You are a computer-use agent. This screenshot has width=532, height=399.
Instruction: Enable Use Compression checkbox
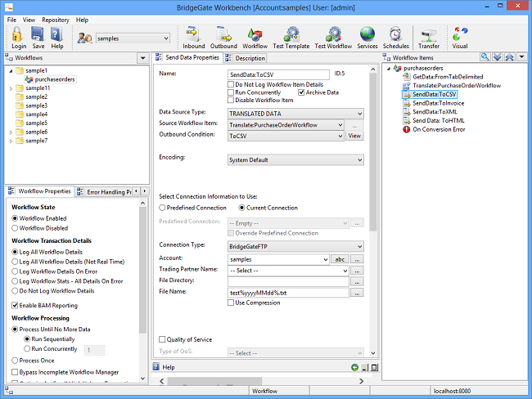231,303
